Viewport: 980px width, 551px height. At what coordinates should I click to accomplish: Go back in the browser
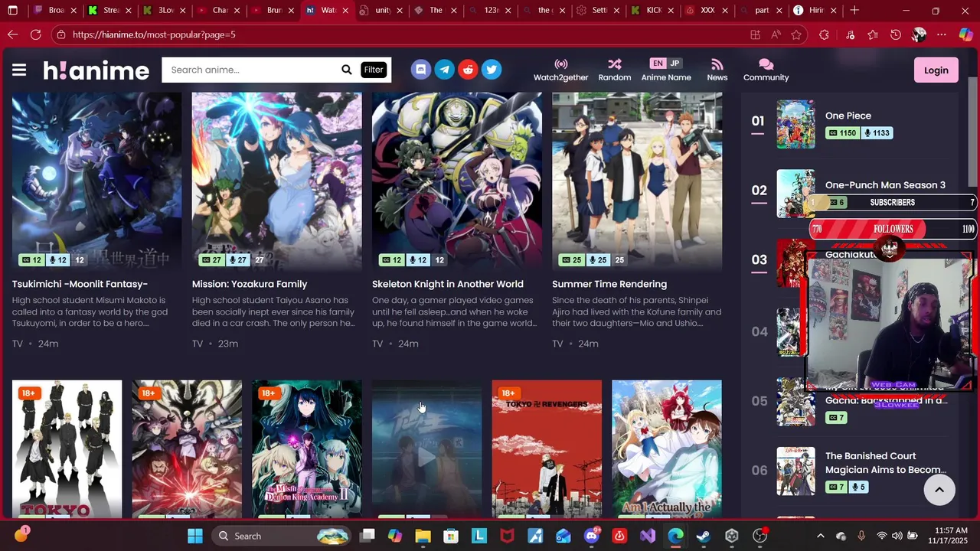12,34
